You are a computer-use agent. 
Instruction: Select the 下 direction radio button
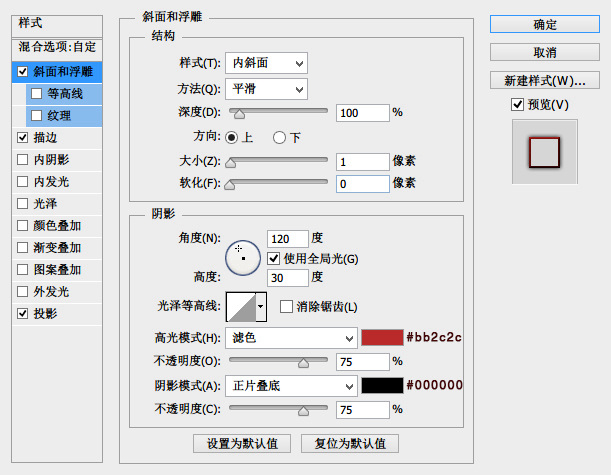[279, 138]
